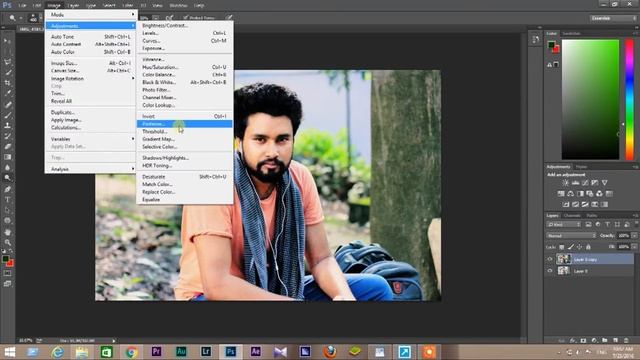Select the Brush tool
This screenshot has width=640, height=360.
[x=7, y=115]
